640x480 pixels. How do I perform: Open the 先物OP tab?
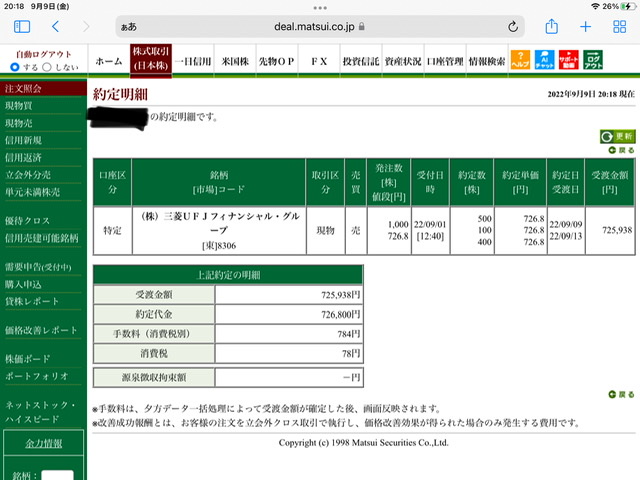click(x=277, y=61)
